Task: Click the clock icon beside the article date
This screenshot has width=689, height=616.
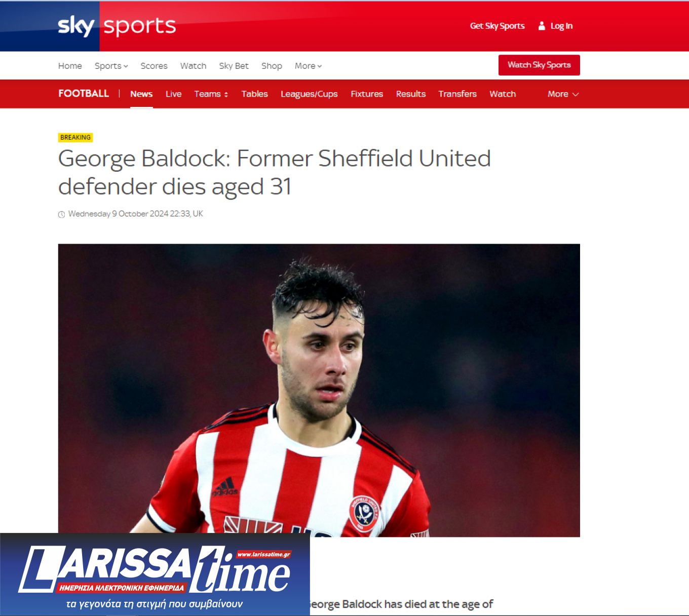Action: click(62, 214)
